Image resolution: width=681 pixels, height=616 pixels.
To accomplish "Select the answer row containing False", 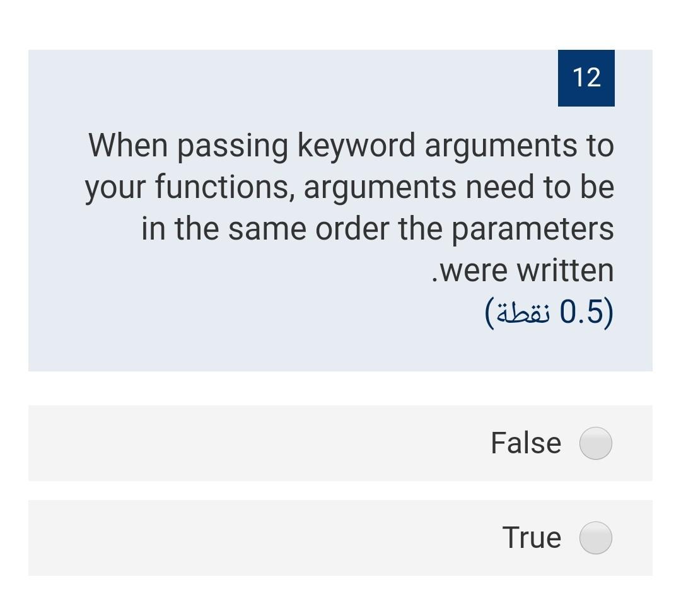I will pos(340,443).
